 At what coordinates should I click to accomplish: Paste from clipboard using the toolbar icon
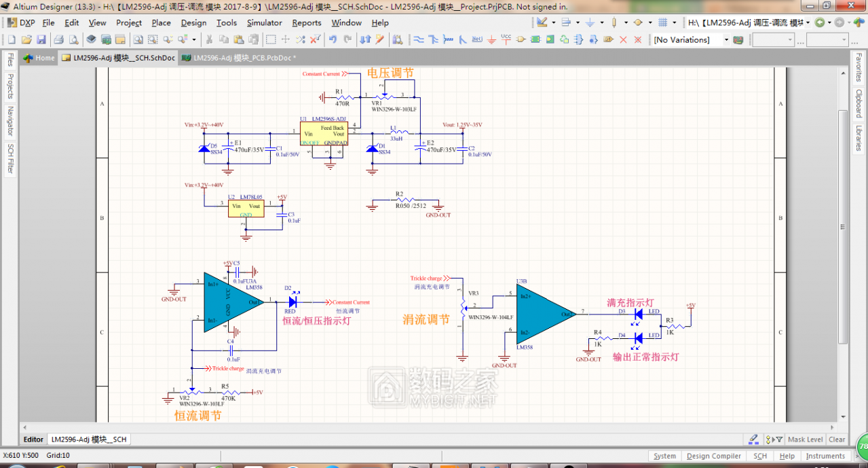[240, 40]
